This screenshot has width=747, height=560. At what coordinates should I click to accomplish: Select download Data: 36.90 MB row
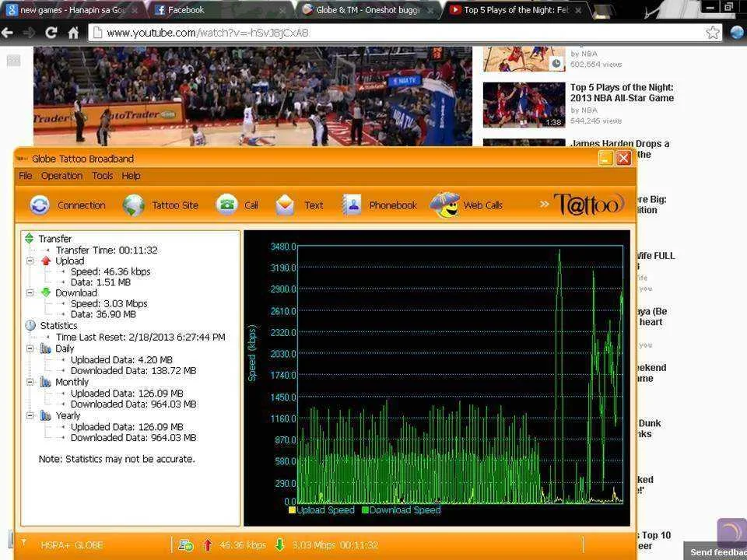click(x=103, y=314)
